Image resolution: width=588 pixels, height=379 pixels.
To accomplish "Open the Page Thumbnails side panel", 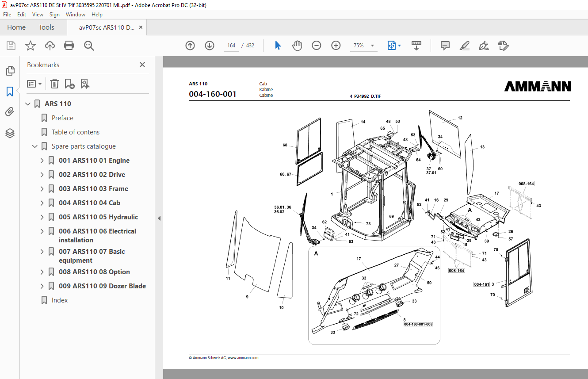I will click(10, 71).
